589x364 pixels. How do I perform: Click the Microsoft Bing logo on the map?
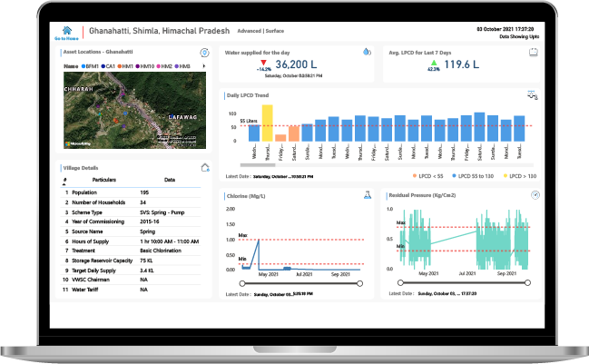coord(80,143)
